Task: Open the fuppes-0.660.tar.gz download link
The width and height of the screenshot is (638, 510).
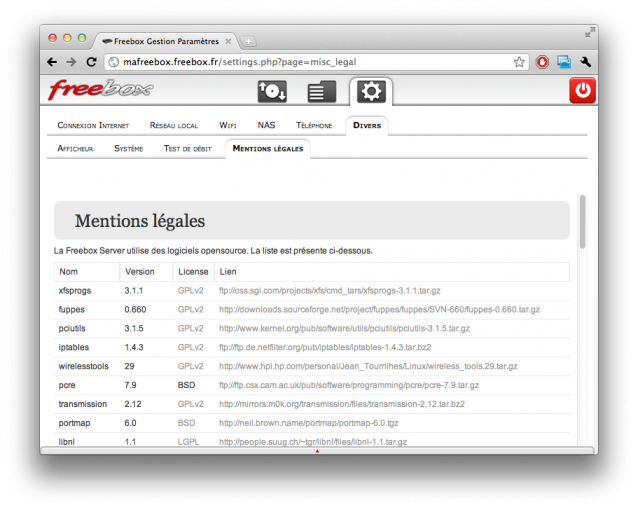Action: pyautogui.click(x=379, y=309)
